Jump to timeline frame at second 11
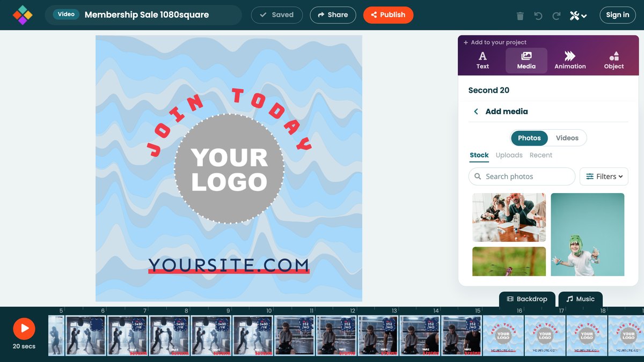 pyautogui.click(x=295, y=335)
